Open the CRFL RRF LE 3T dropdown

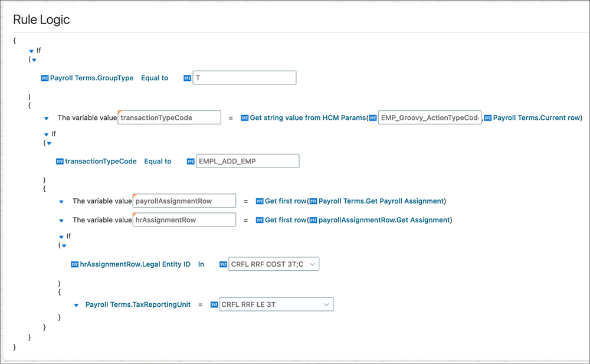click(326, 304)
